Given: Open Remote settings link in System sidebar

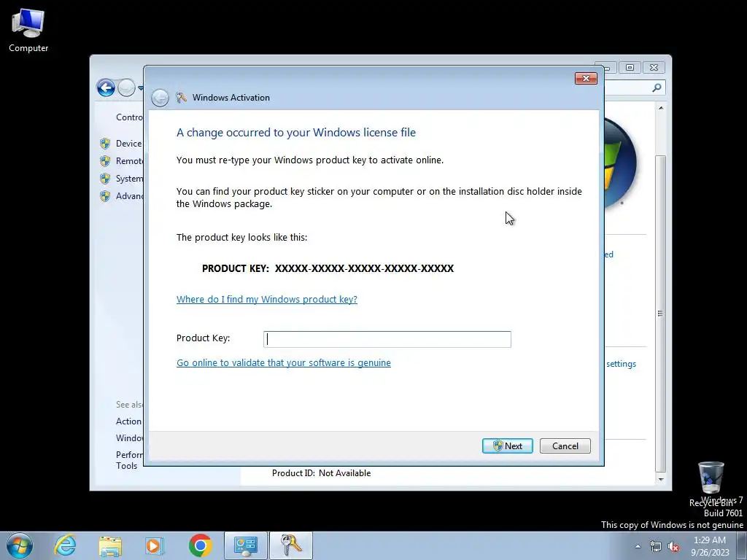Looking at the screenshot, I should coord(129,161).
